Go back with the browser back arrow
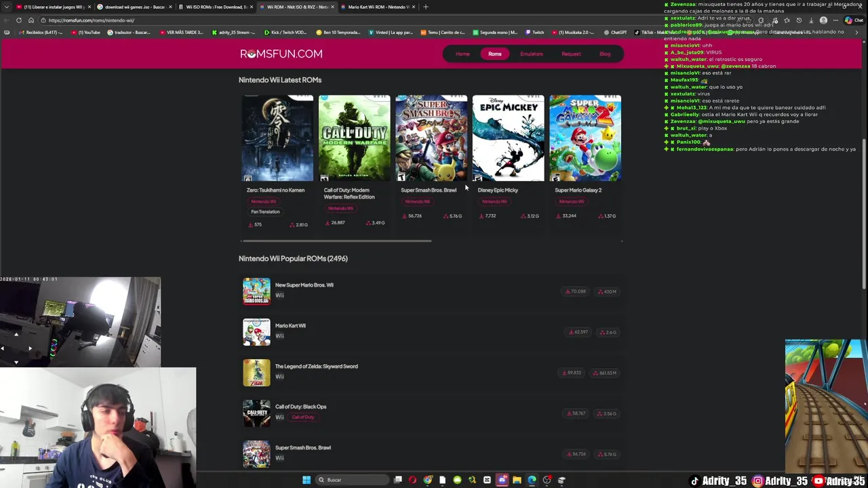 click(x=7, y=20)
